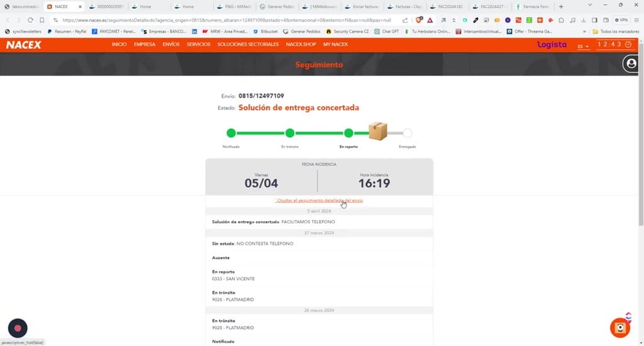This screenshot has height=346, width=644.
Task: Click the red recording button at bottom left
Action: [x=18, y=328]
